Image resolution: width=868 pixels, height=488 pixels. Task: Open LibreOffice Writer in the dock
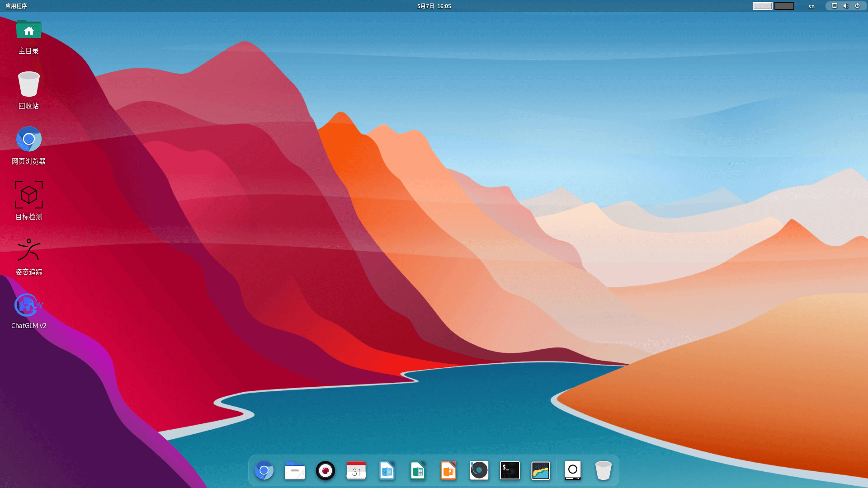[x=387, y=470]
